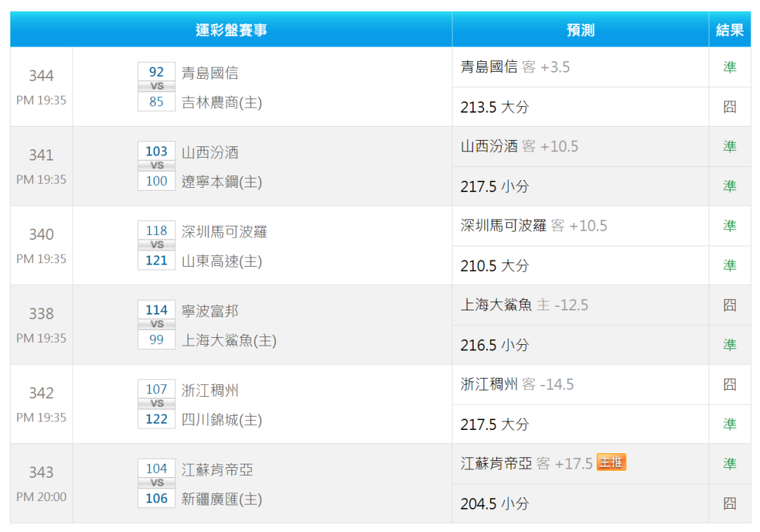Select game number 342
Screen dimensions: 760x532
pos(42,393)
